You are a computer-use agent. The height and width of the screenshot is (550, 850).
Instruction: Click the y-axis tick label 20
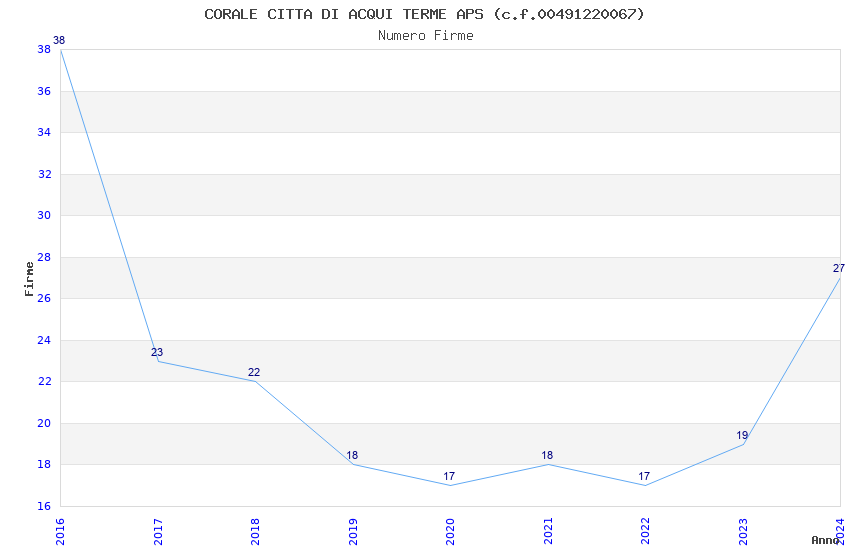pos(44,423)
